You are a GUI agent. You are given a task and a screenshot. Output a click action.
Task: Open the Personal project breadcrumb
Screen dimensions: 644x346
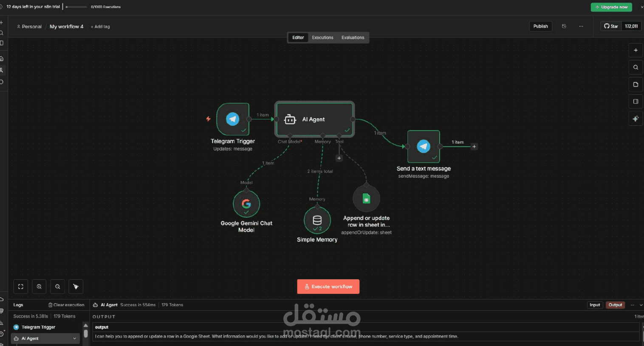pos(29,26)
